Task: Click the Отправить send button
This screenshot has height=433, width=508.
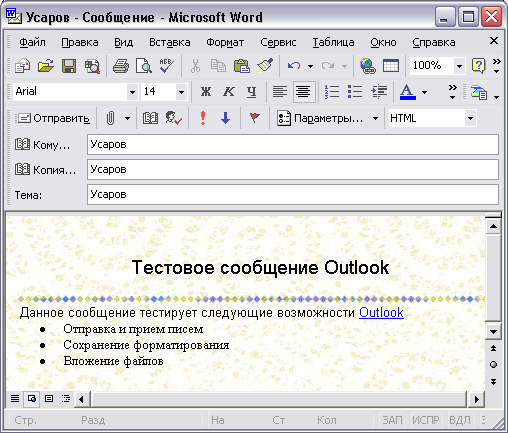Action: pyautogui.click(x=54, y=118)
